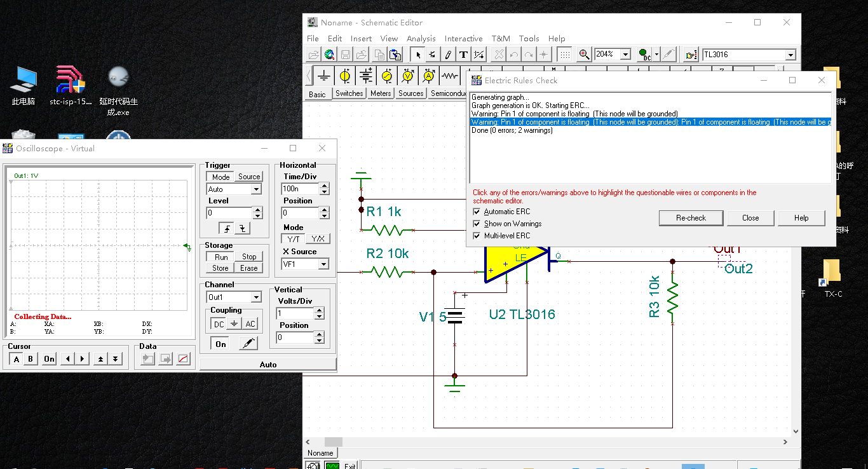
Task: Open the zoom percentage dropdown
Action: point(625,55)
